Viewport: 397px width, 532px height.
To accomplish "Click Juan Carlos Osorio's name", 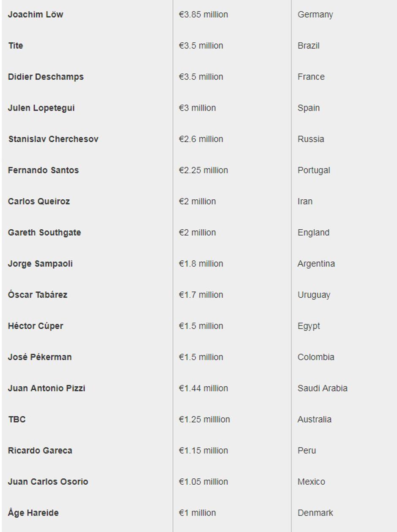I will (48, 482).
